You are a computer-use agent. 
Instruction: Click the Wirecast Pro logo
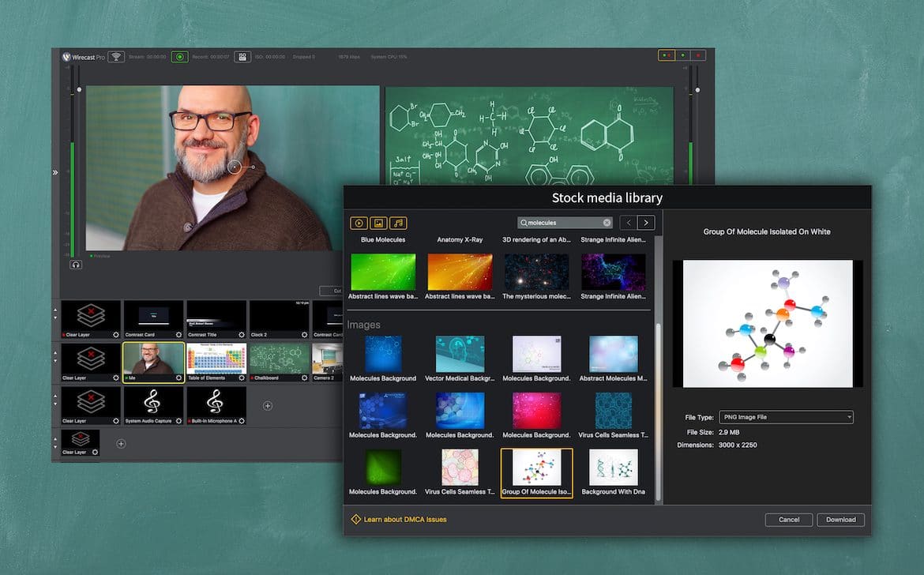pos(83,57)
